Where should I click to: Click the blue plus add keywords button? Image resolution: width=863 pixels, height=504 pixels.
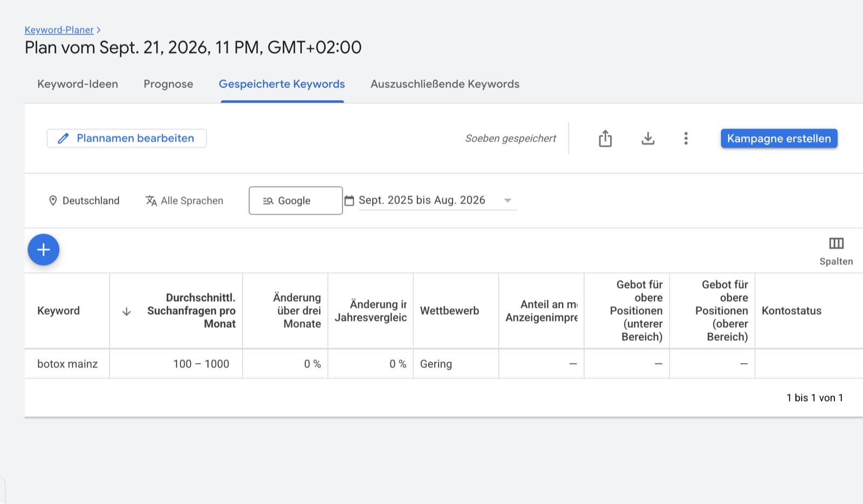click(x=44, y=250)
